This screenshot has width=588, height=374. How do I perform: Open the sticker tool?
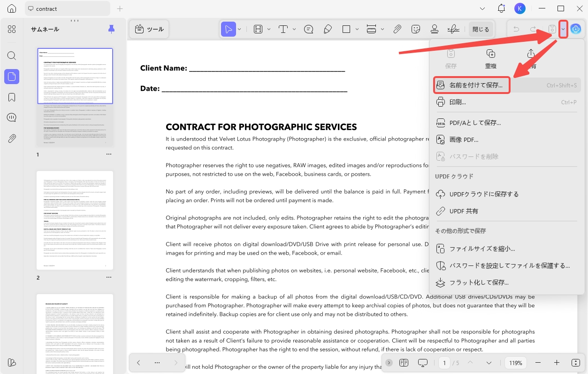(x=415, y=29)
